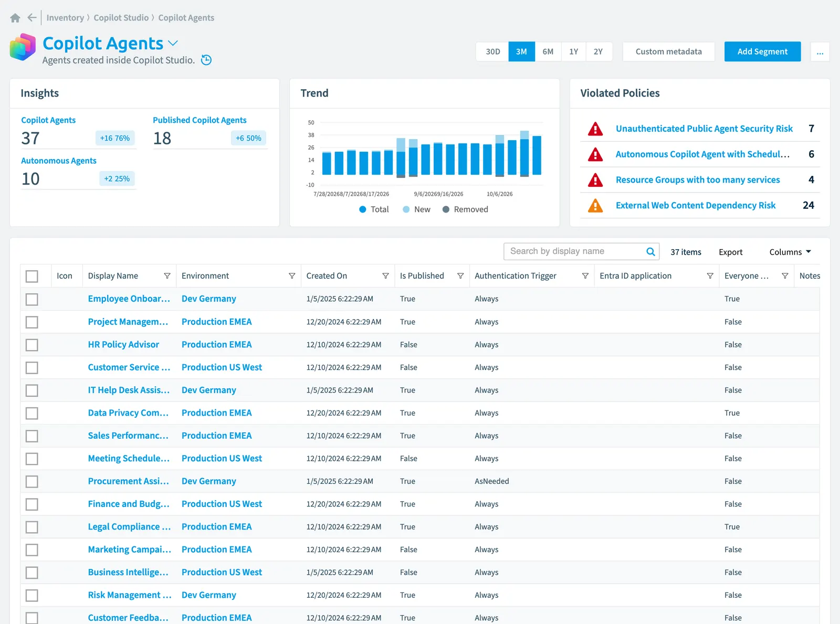This screenshot has height=624, width=840.
Task: Filter the Display Name column
Action: (167, 276)
